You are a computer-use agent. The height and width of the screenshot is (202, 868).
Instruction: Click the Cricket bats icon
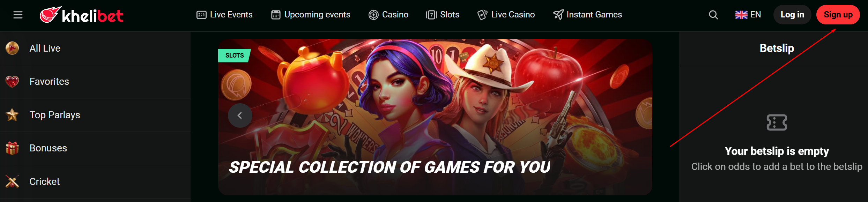12,181
